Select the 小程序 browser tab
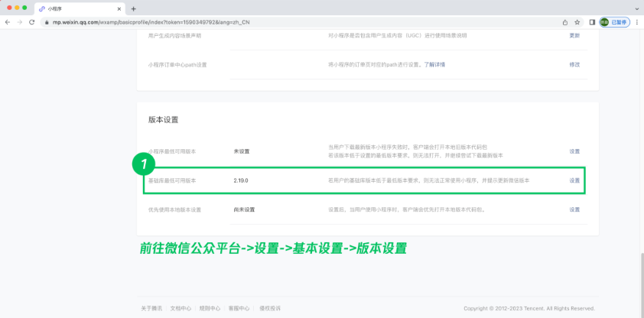Viewport: 644px width, 318px height. [80, 8]
